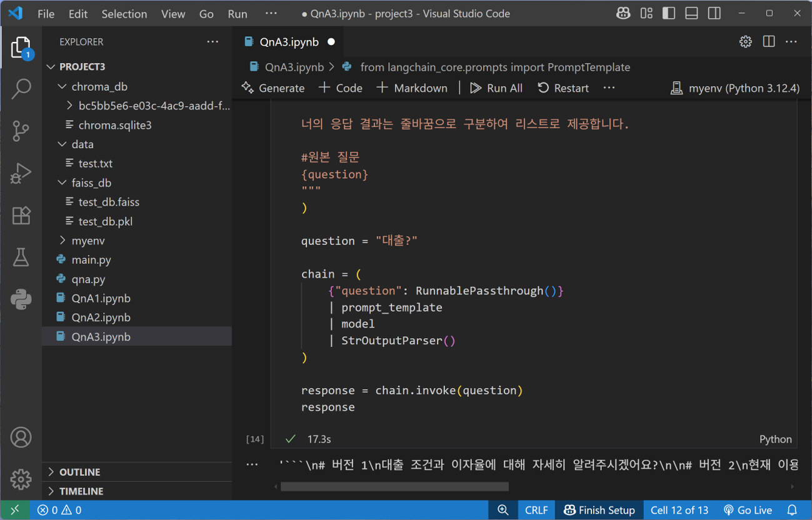Change CRLF line ending setting
Screen dimensions: 812x520
click(x=536, y=510)
